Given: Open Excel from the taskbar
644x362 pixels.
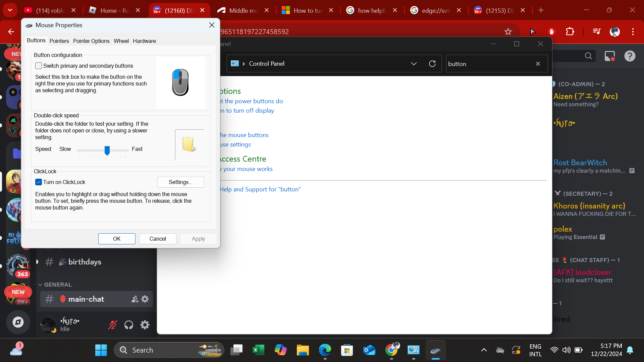Looking at the screenshot, I should tap(258, 350).
